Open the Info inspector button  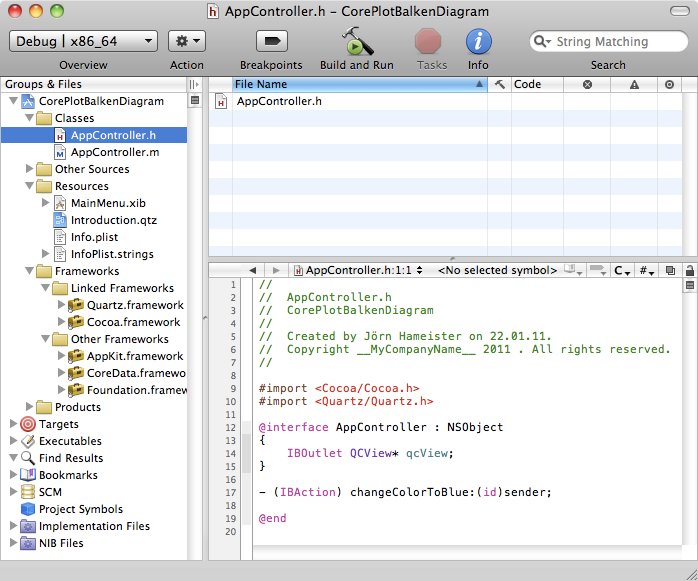478,42
